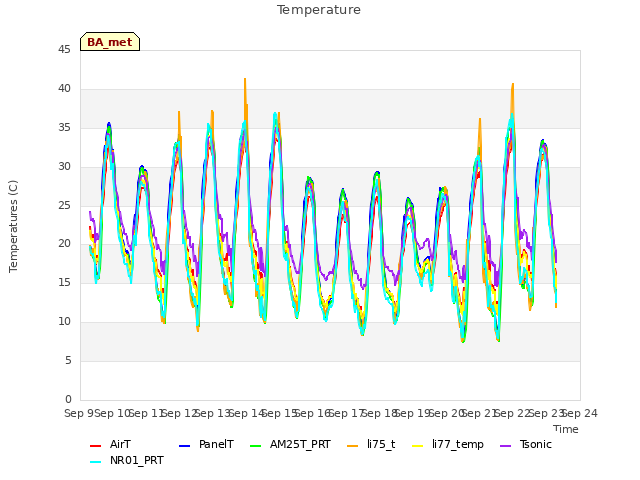Click the 45 y-axis label
Viewport: 640px width, 480px height.
click(x=64, y=49)
